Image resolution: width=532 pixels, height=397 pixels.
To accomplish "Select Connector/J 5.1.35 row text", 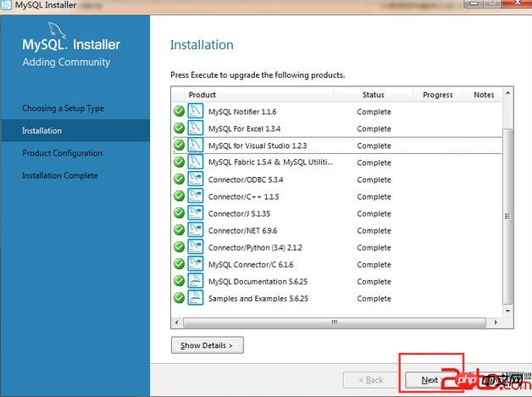I will 239,213.
